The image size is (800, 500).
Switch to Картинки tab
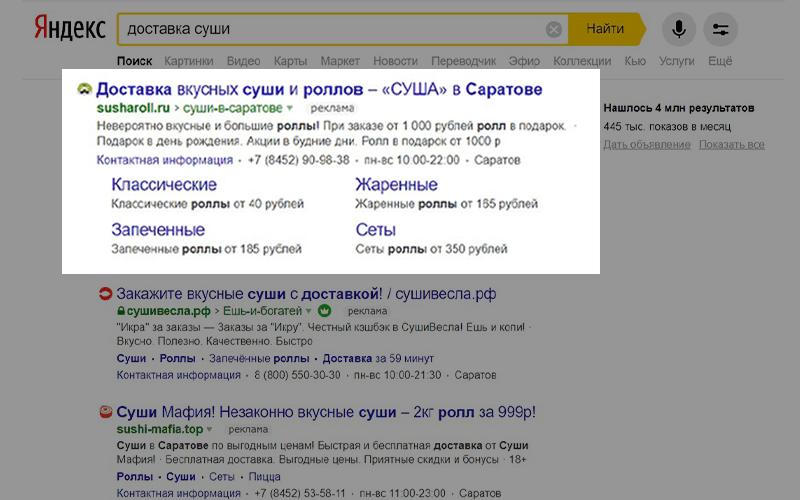(189, 61)
